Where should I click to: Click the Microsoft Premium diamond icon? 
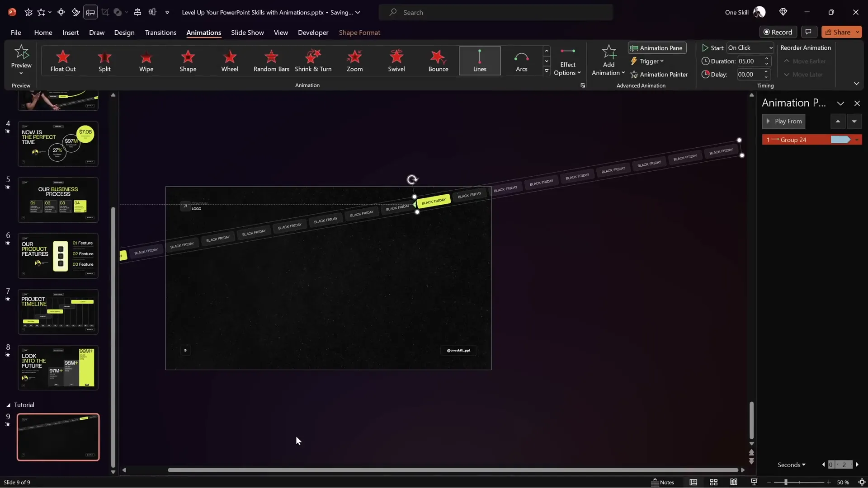pyautogui.click(x=783, y=12)
